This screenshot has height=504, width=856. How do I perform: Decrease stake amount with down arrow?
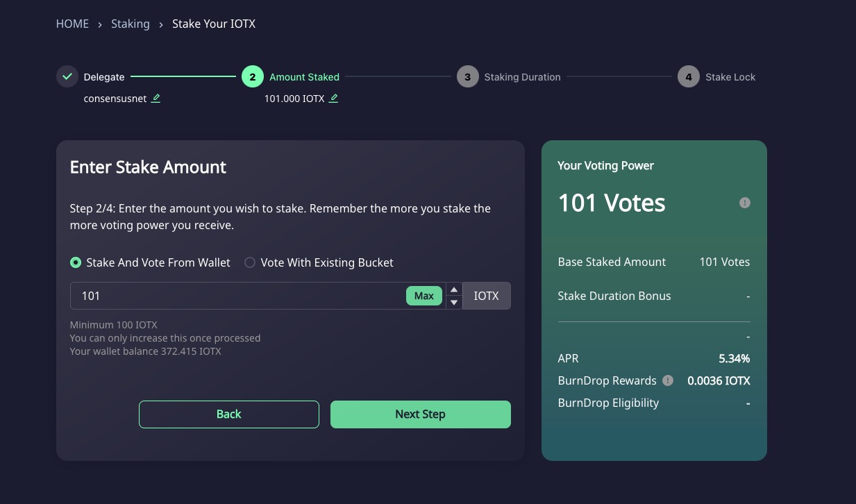[454, 302]
